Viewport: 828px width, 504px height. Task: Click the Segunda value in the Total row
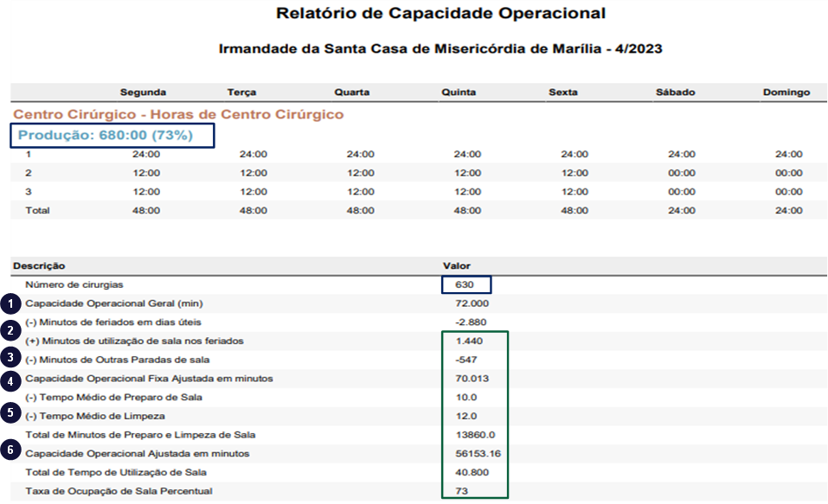click(x=146, y=211)
